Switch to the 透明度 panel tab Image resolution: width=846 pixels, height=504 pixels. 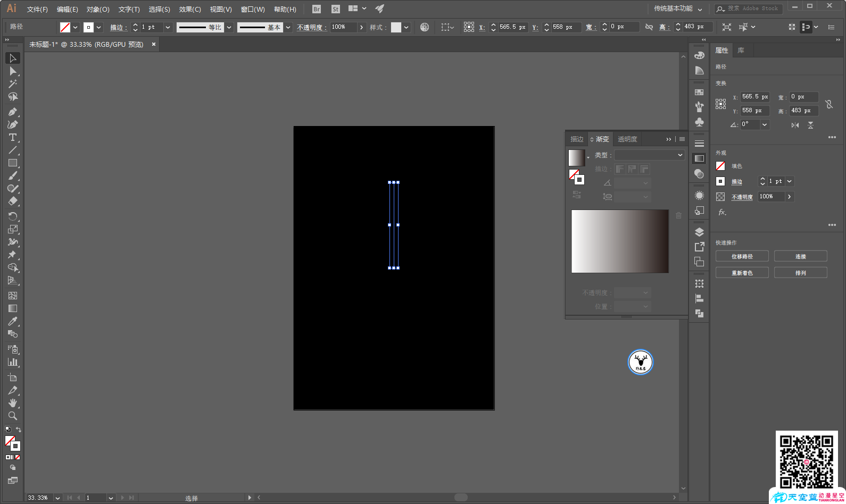point(627,139)
